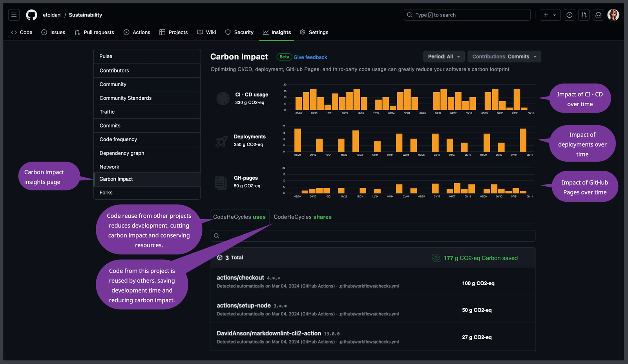Open the create new plus dropdown
Screen dimensions: 628x364
tap(549, 15)
